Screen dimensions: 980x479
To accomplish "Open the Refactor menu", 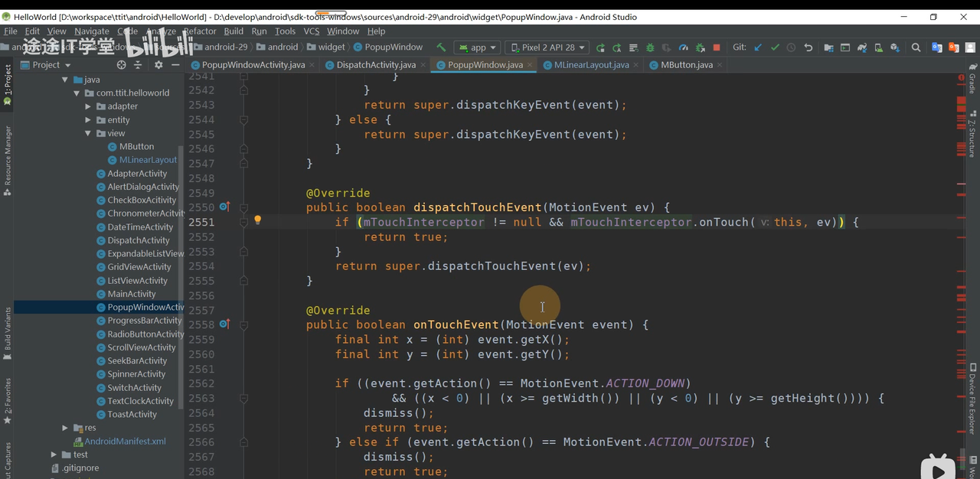I will pos(199,31).
